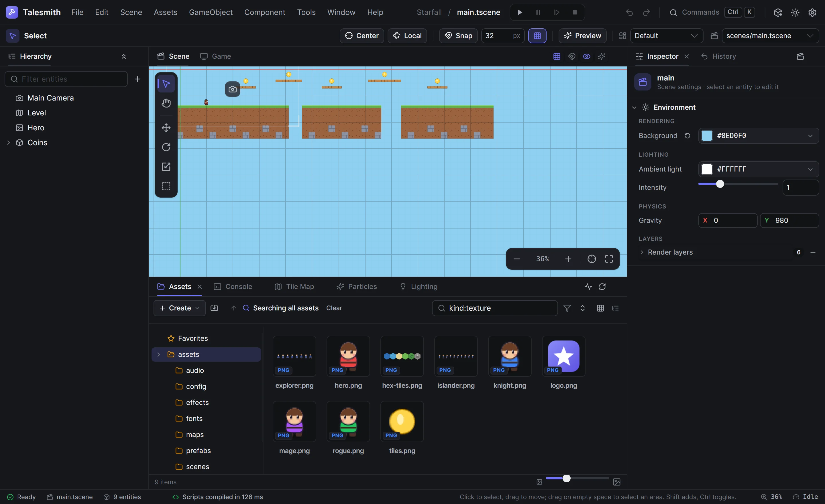Select the Scale tool in scene toolbar
This screenshot has width=825, height=504.
coord(166,166)
